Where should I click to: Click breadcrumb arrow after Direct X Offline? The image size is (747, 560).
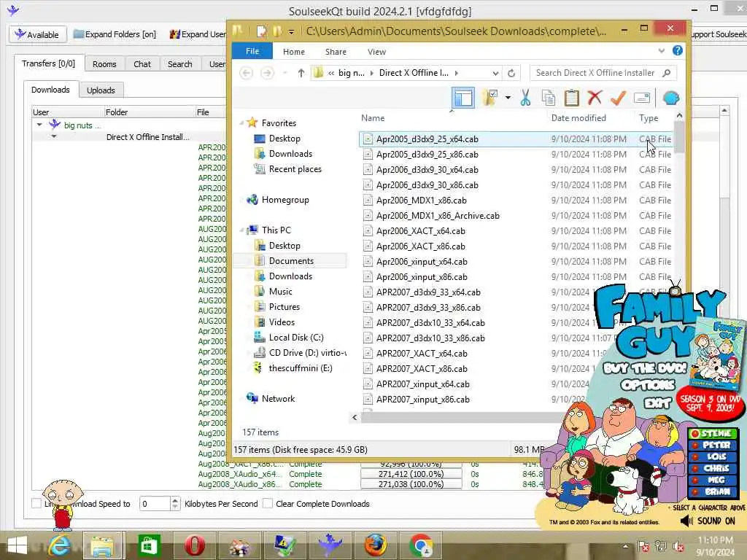pos(457,74)
